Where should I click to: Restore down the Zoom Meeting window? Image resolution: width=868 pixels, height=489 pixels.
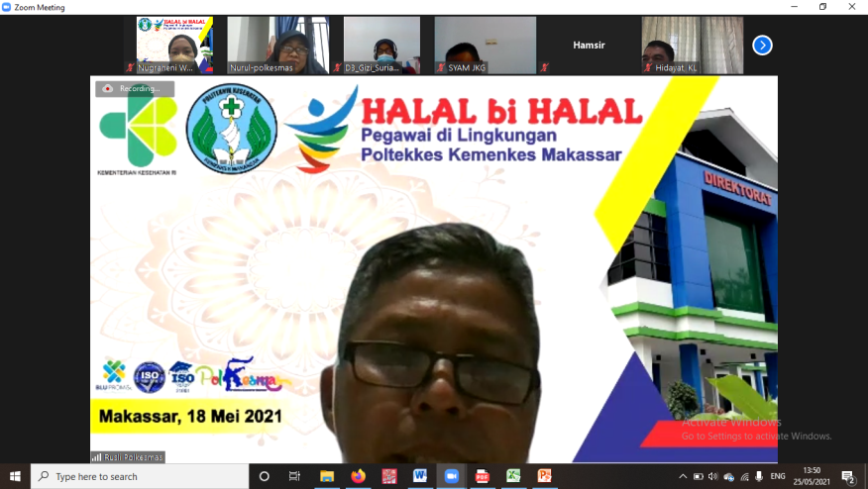pyautogui.click(x=823, y=7)
